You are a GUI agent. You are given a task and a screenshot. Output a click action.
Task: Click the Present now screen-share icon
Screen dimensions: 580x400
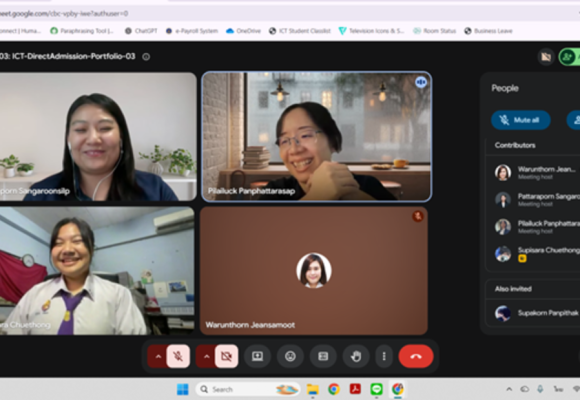257,356
